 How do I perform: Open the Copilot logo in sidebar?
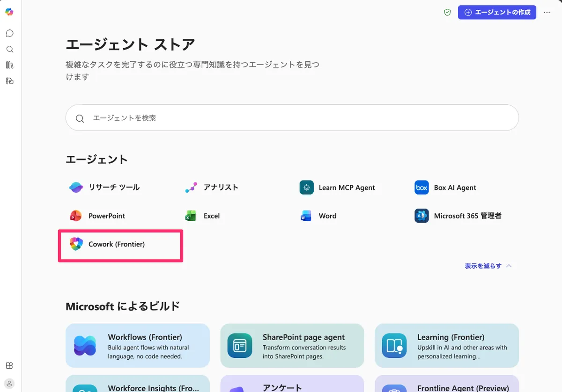tap(9, 12)
